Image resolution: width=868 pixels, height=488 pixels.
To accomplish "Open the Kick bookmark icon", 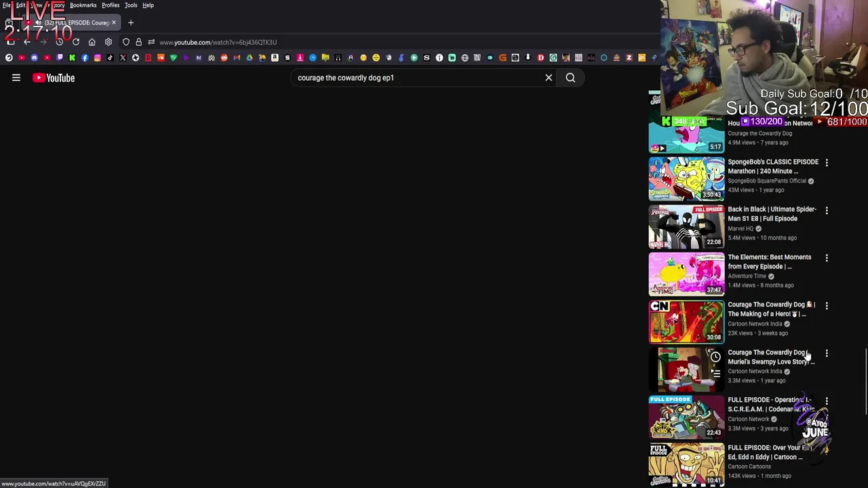I will [x=72, y=58].
